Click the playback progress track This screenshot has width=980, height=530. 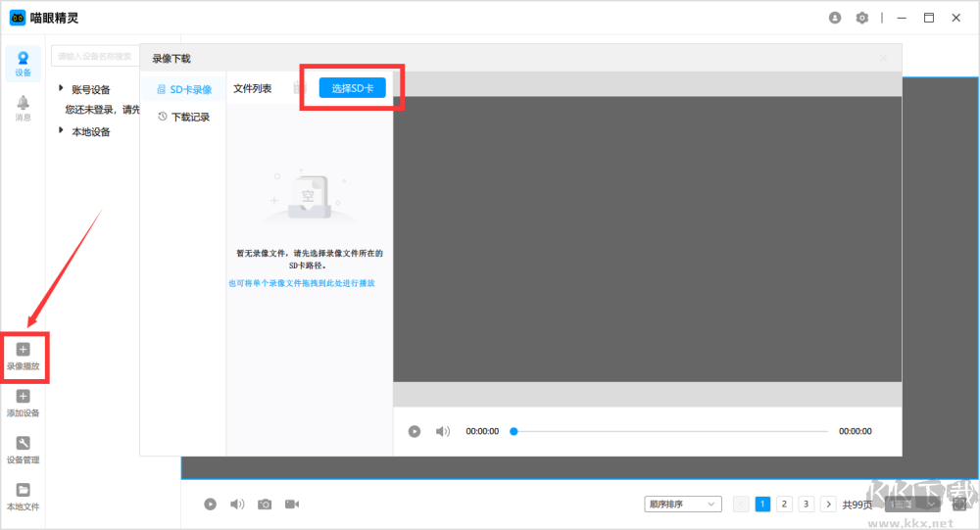pos(668,431)
